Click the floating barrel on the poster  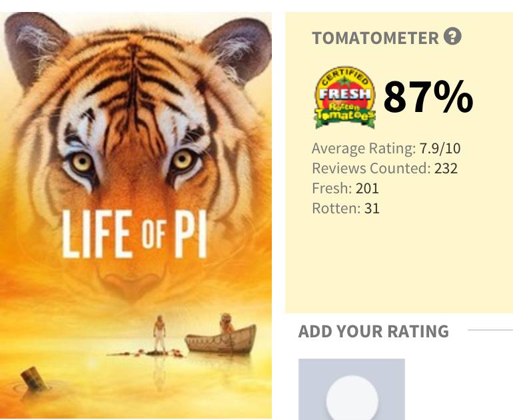pyautogui.click(x=32, y=379)
